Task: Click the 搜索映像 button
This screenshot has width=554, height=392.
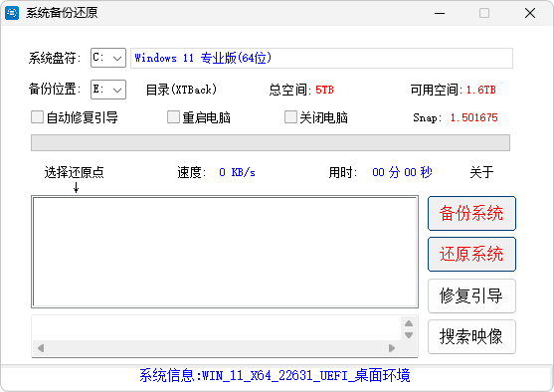Action: tap(471, 336)
